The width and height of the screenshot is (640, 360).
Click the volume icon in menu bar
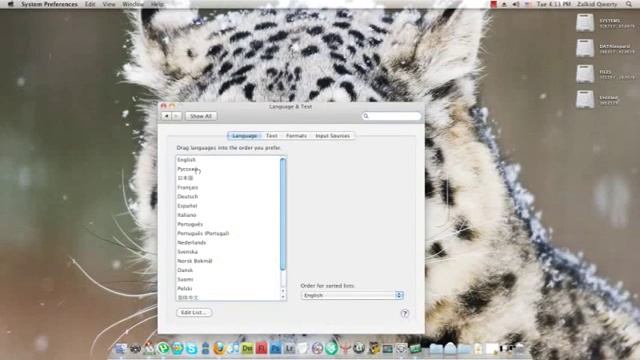pos(516,4)
